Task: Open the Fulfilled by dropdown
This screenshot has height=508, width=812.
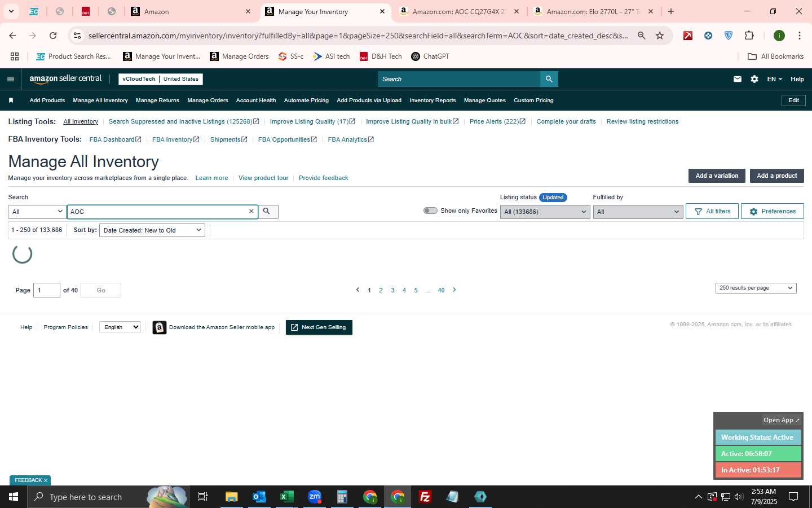Action: coord(638,212)
